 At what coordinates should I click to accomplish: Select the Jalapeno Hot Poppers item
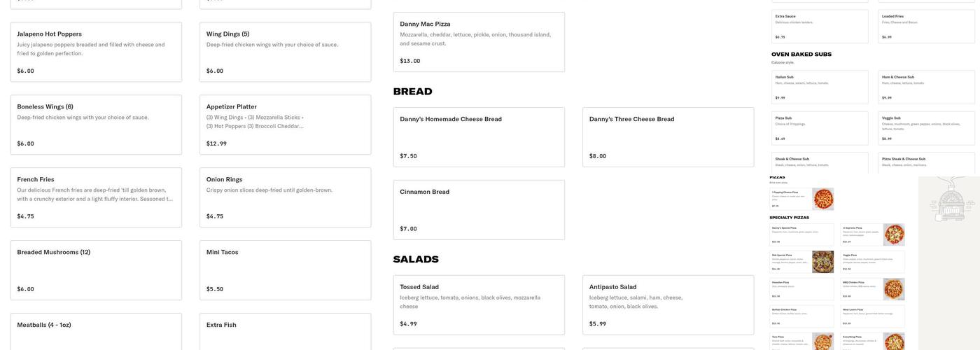point(96,52)
